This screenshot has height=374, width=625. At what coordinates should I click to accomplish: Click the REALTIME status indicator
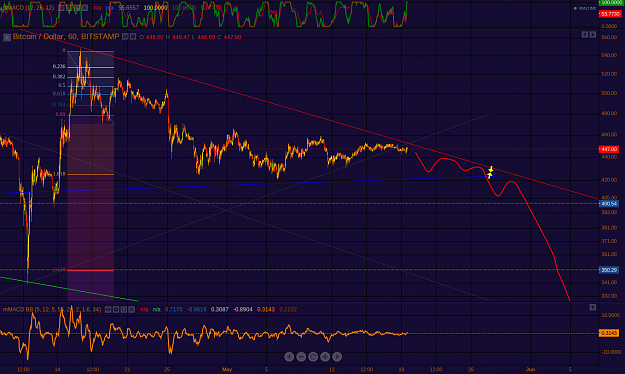pos(585,8)
